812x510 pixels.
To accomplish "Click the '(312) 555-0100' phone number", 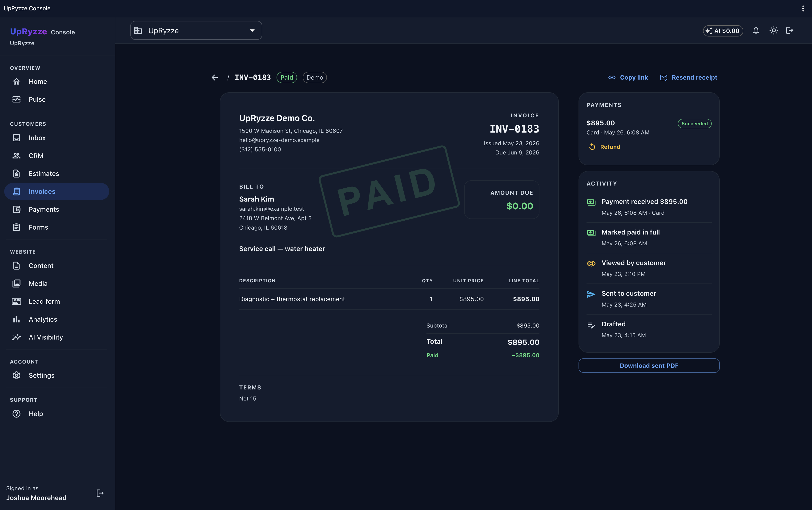I will point(260,150).
